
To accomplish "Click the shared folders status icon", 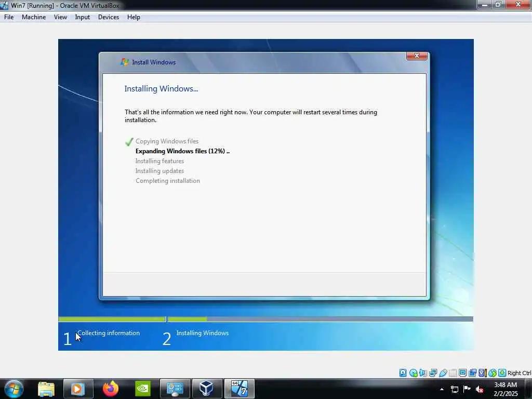I will tap(453, 373).
